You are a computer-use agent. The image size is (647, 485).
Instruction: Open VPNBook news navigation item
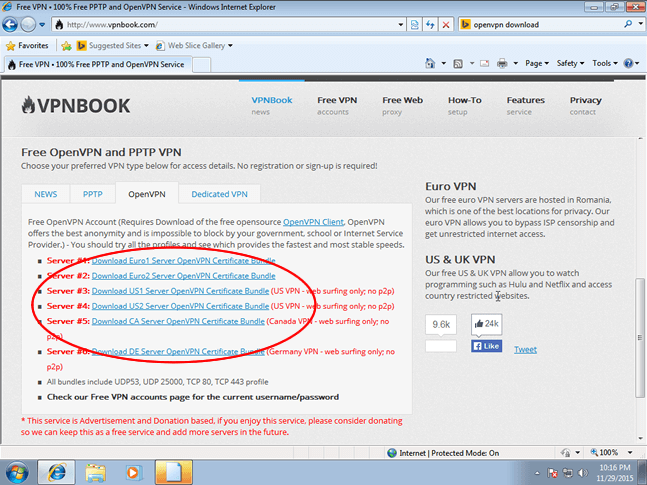272,106
